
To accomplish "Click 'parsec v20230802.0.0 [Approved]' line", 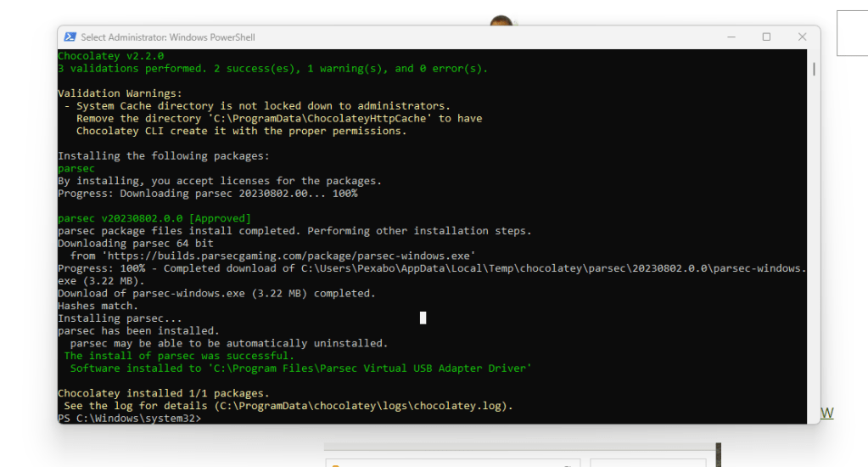I will click(154, 219).
